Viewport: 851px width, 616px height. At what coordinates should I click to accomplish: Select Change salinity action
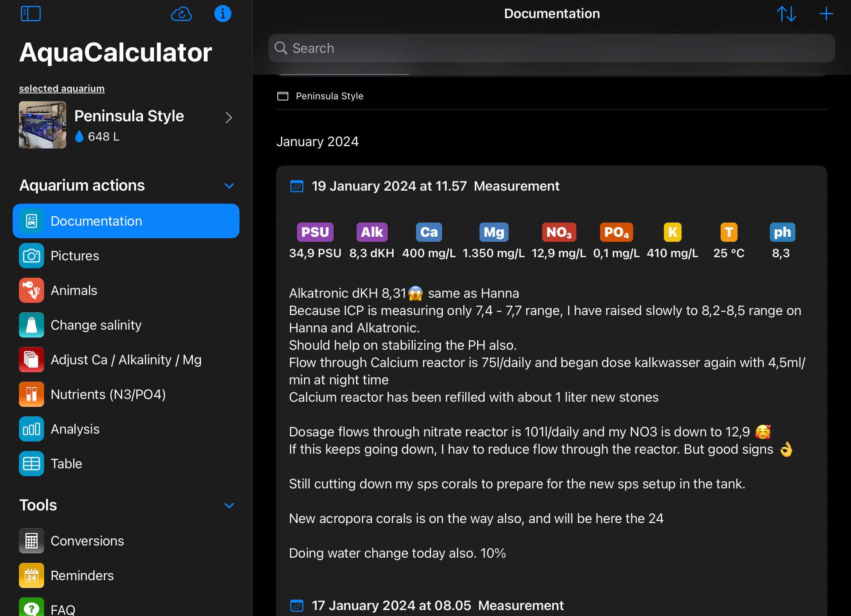point(96,325)
